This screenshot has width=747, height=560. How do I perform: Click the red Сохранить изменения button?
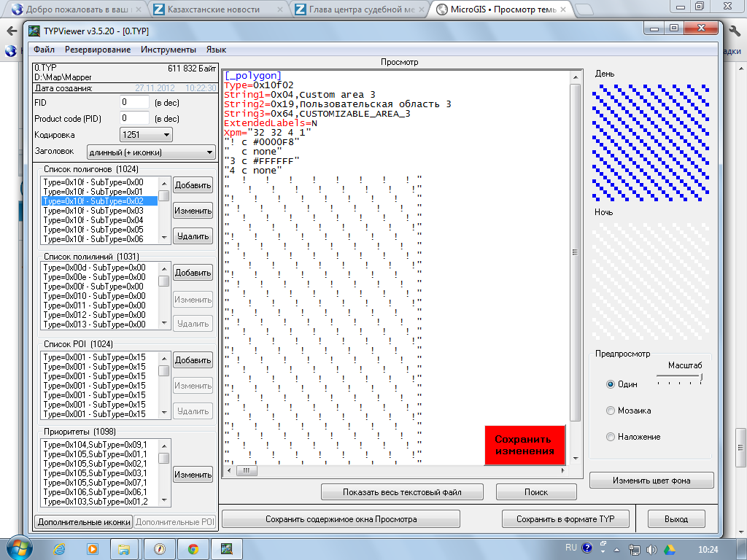(525, 445)
